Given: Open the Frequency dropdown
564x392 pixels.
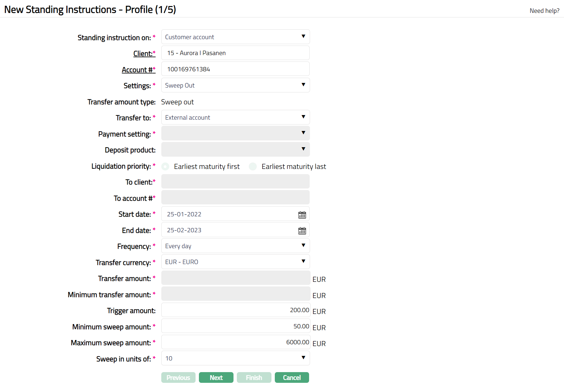Looking at the screenshot, I should pos(235,246).
